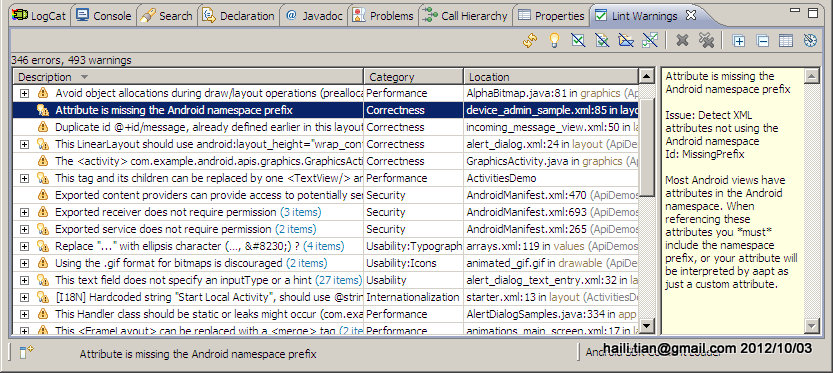Click location AndroidManifest.xml:693
The height and width of the screenshot is (373, 833).
[x=526, y=212]
